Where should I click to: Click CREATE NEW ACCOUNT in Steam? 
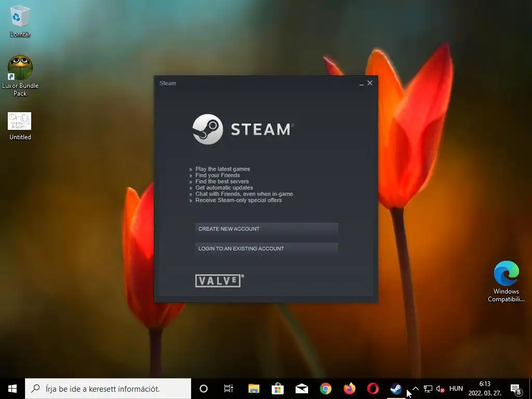(x=267, y=229)
